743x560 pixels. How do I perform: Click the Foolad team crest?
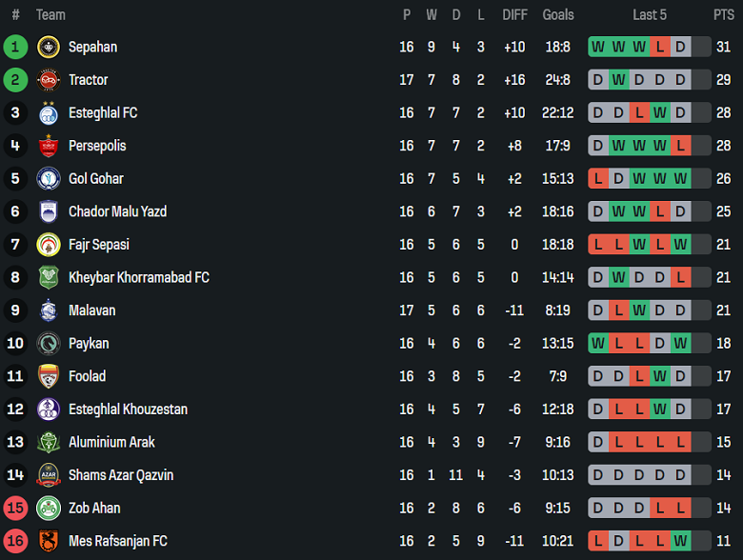49,376
